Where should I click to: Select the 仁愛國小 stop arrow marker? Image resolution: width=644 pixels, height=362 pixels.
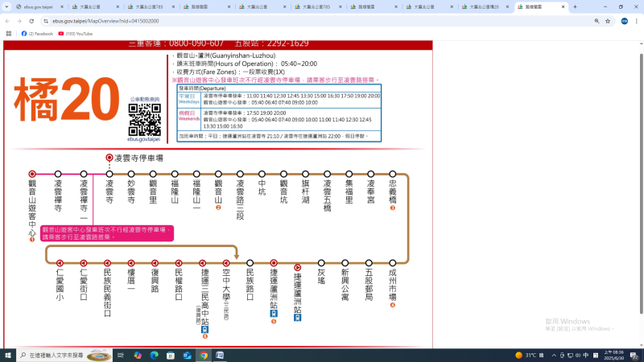point(60,263)
